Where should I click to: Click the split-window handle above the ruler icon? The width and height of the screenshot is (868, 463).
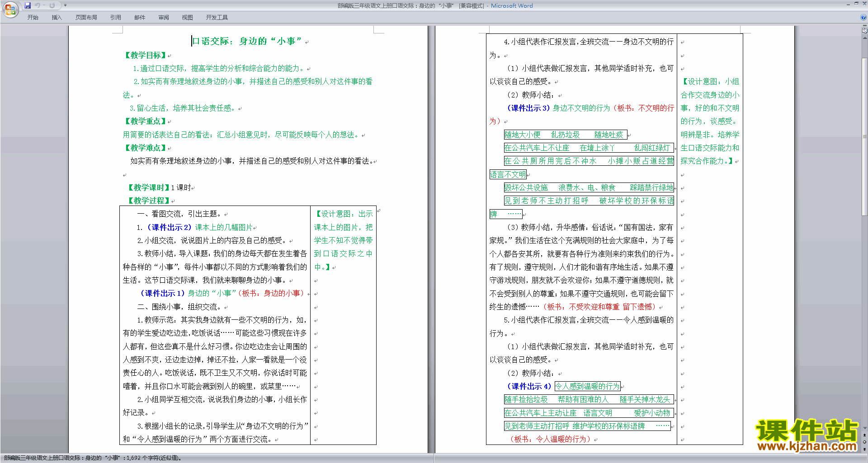(865, 26)
